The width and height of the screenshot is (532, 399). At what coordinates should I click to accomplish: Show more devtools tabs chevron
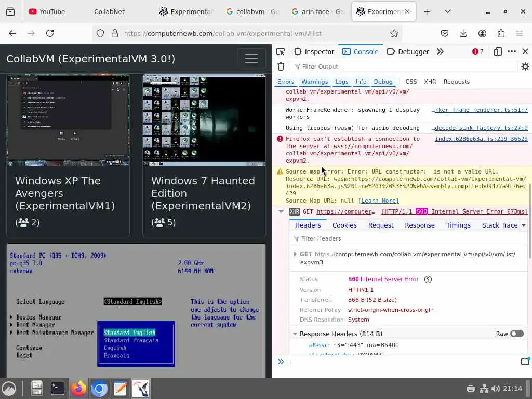(440, 51)
